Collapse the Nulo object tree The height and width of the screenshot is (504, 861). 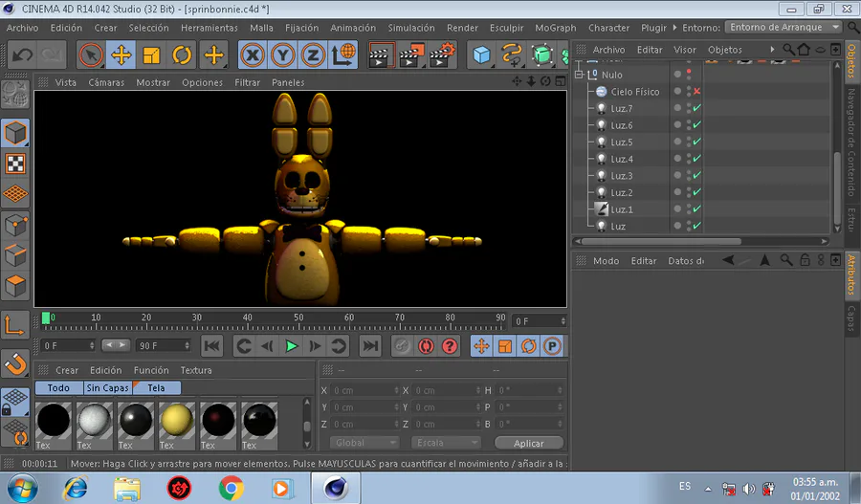(579, 75)
